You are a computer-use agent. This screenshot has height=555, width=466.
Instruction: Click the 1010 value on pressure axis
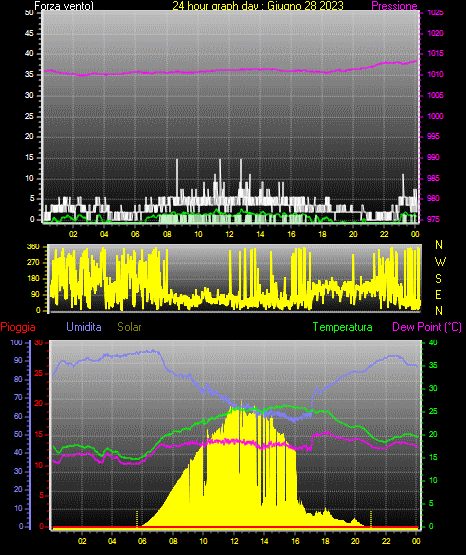pos(435,74)
